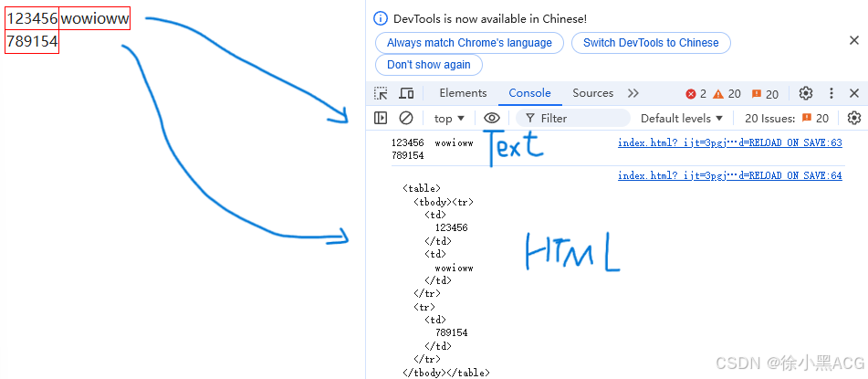Activate the inspect element picker icon
This screenshot has height=379, width=868.
(381, 94)
